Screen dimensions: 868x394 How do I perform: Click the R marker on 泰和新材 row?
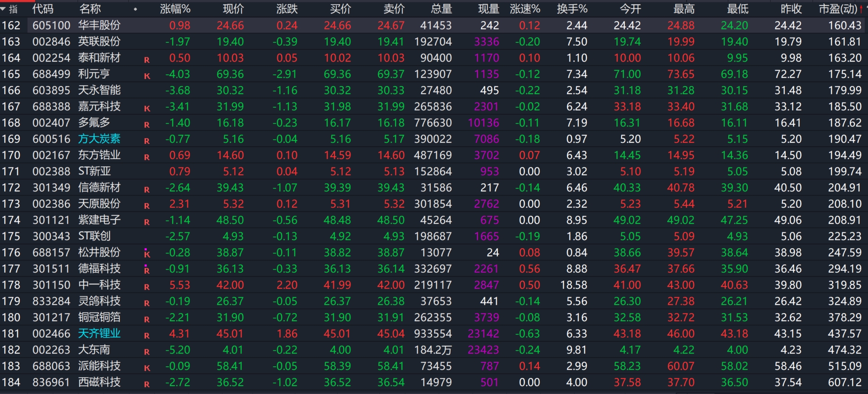(147, 60)
